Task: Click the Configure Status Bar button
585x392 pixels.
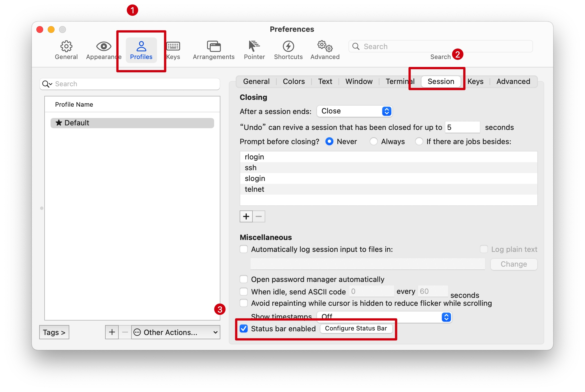Action: tap(356, 328)
